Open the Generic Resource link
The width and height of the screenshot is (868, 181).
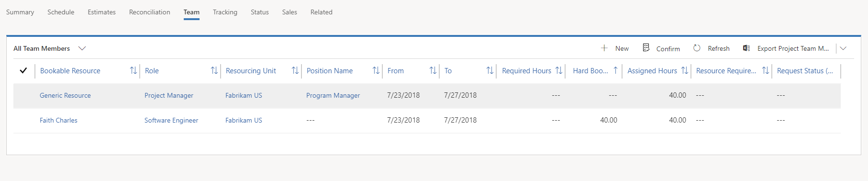(x=65, y=95)
